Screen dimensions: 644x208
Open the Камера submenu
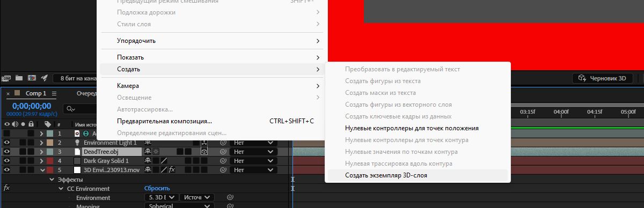click(x=213, y=86)
